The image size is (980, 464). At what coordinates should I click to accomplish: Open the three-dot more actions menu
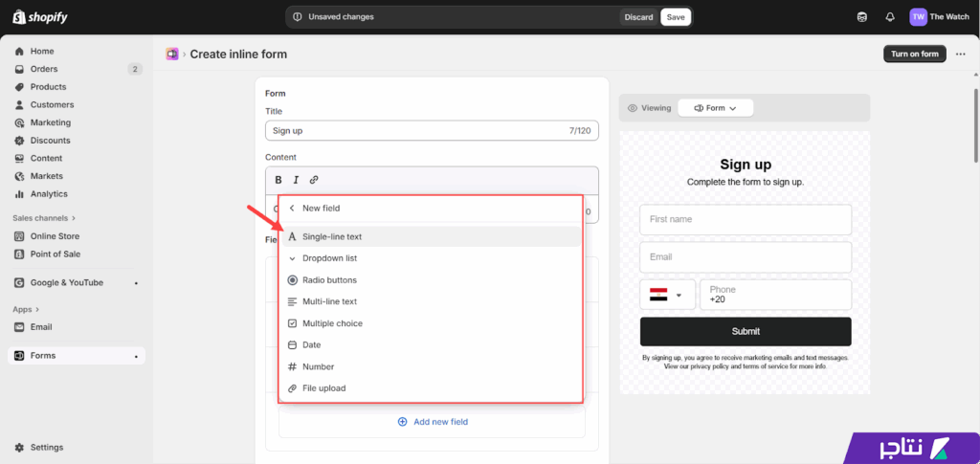961,54
